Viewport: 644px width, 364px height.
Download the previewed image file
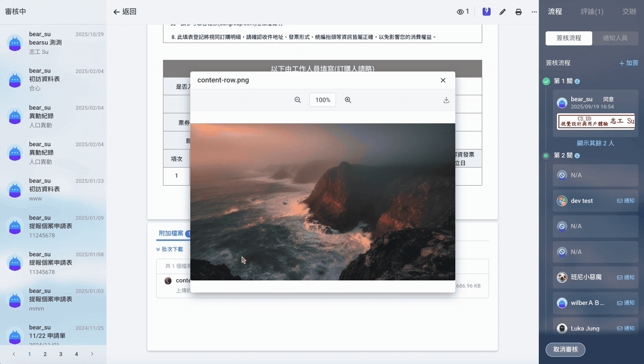(446, 100)
